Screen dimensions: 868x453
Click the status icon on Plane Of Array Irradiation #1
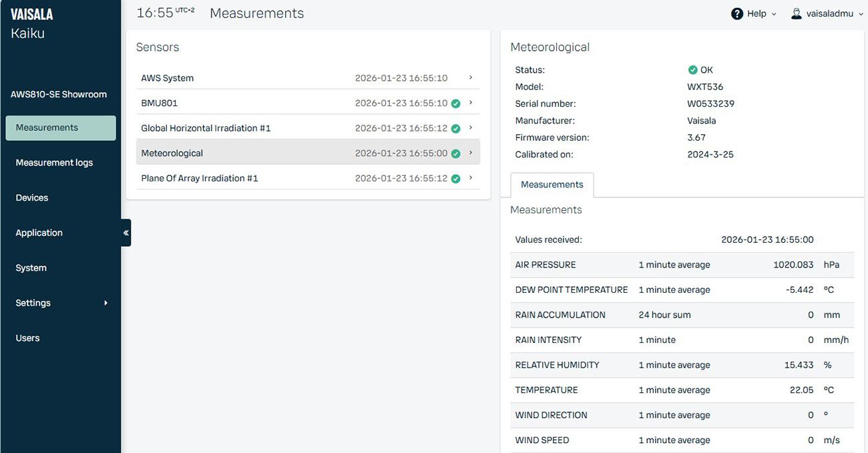[x=455, y=178]
